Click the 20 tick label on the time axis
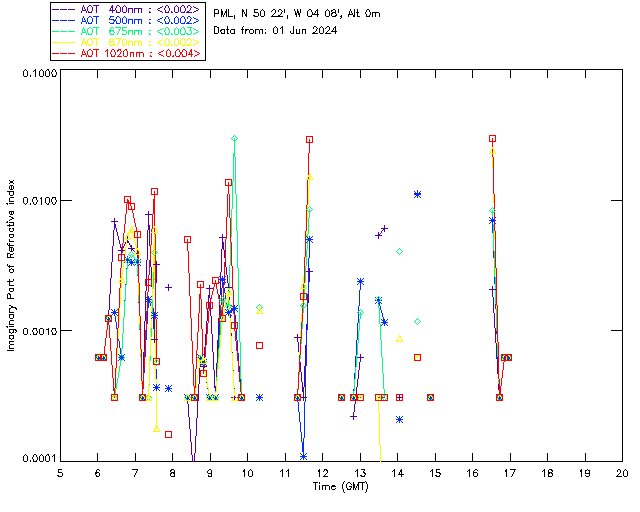This screenshot has width=640, height=512. [622, 472]
